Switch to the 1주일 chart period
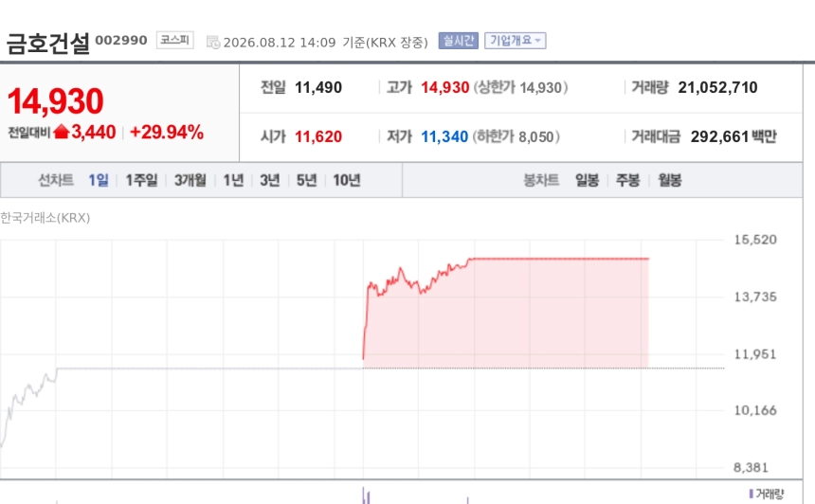 click(141, 180)
